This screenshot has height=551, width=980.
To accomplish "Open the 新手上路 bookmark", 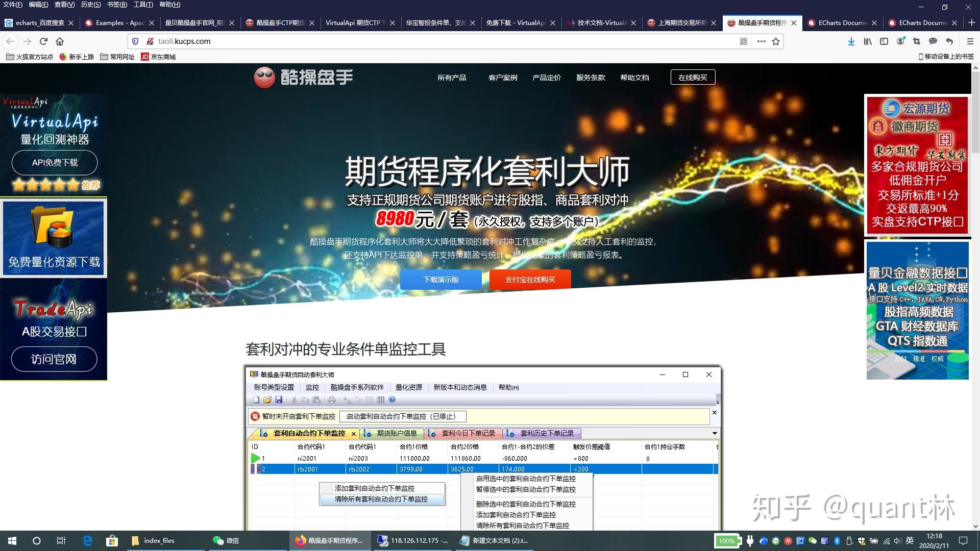I will coord(77,57).
